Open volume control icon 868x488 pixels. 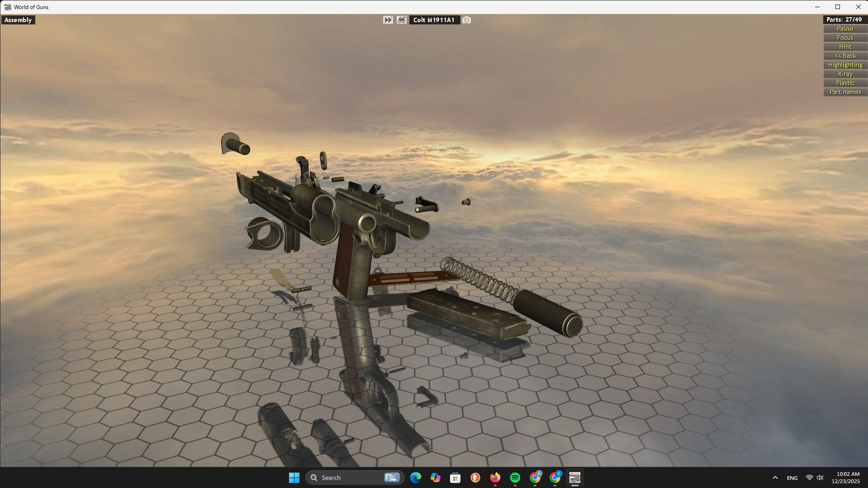(x=820, y=478)
